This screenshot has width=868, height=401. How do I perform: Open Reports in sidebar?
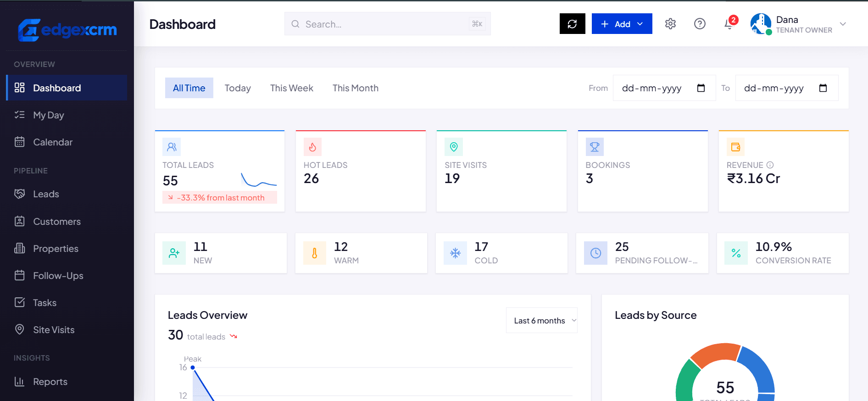pyautogui.click(x=67, y=381)
